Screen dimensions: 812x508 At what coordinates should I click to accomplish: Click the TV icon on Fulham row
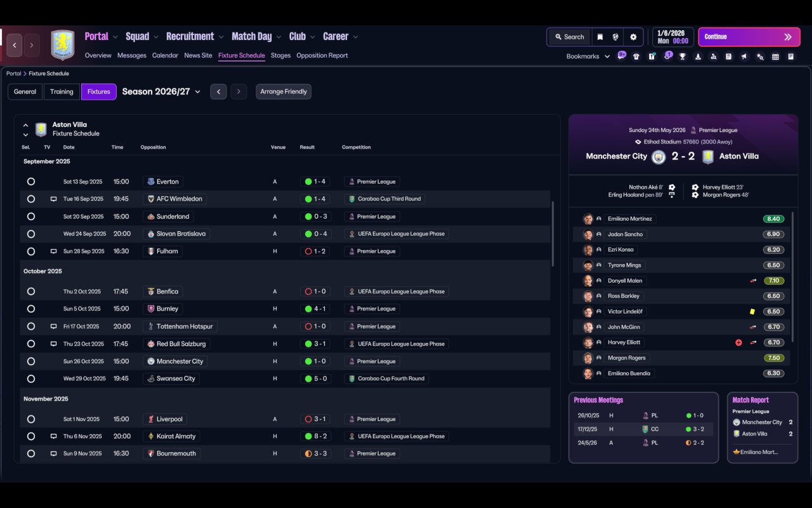click(x=53, y=251)
